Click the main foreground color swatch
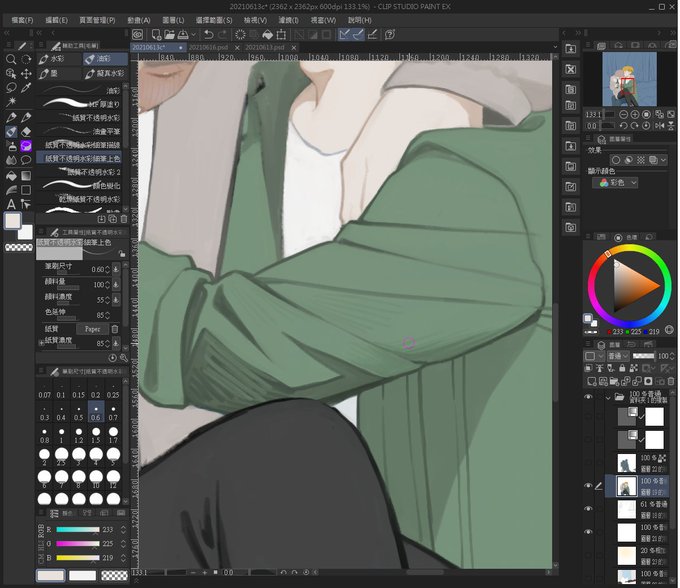680x588 pixels. coord(13,221)
